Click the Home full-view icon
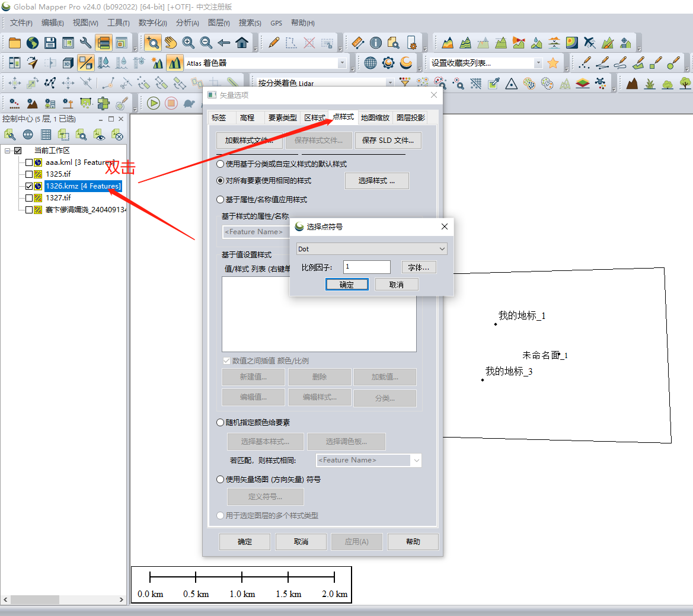693x616 pixels. pos(242,43)
